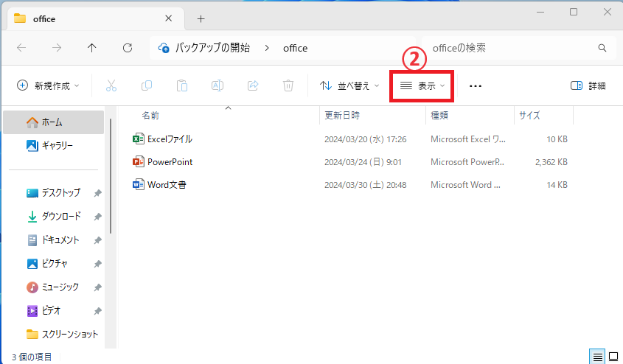Click the Delete trash can icon

pyautogui.click(x=288, y=85)
